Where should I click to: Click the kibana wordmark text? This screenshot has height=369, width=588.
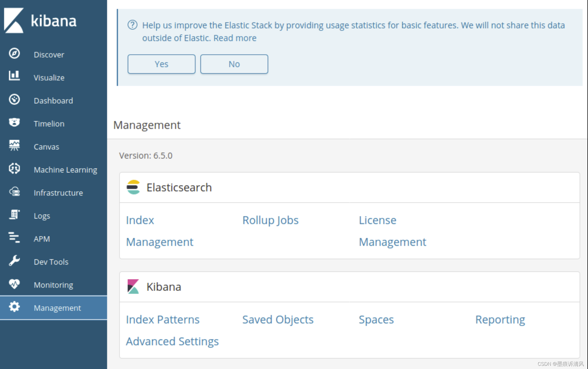click(x=54, y=21)
